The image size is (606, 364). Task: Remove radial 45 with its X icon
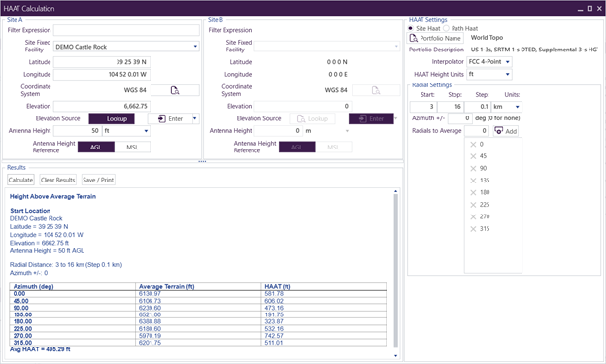tap(473, 156)
